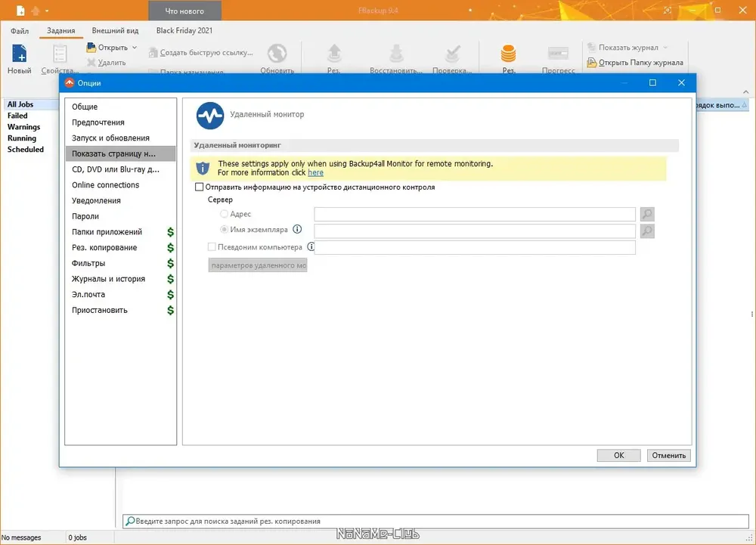The width and height of the screenshot is (756, 545).
Task: Click the search icon next to Адрес field
Action: [x=647, y=214]
